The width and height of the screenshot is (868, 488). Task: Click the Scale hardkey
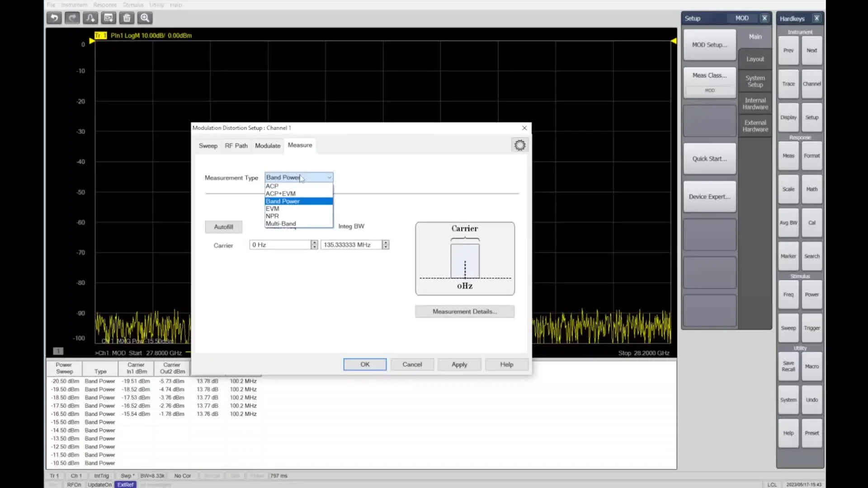coord(788,189)
